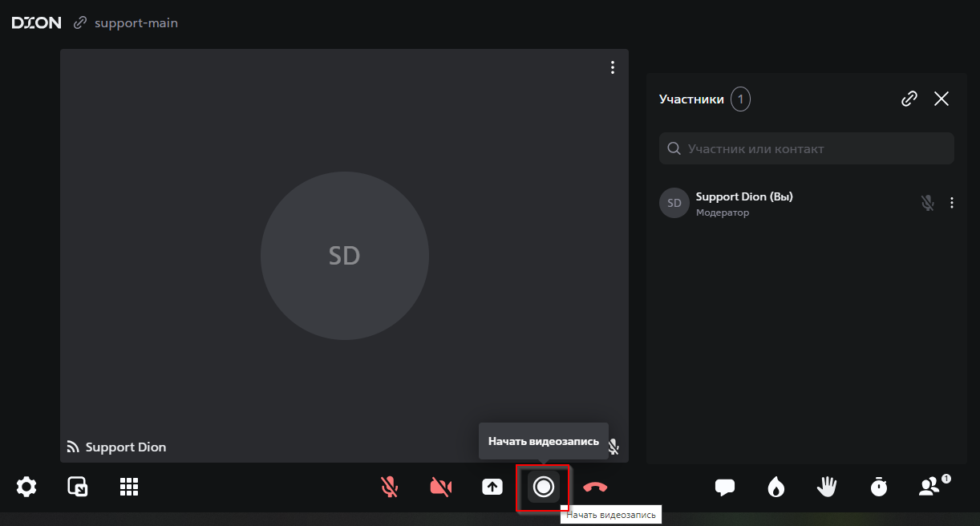Open the settings gear icon
The height and width of the screenshot is (526, 980).
26,487
